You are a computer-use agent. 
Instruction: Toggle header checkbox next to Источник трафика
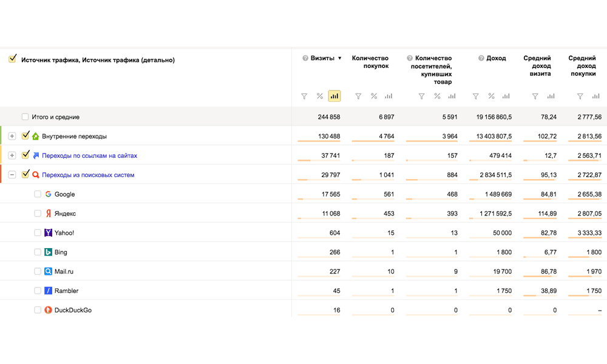12,58
